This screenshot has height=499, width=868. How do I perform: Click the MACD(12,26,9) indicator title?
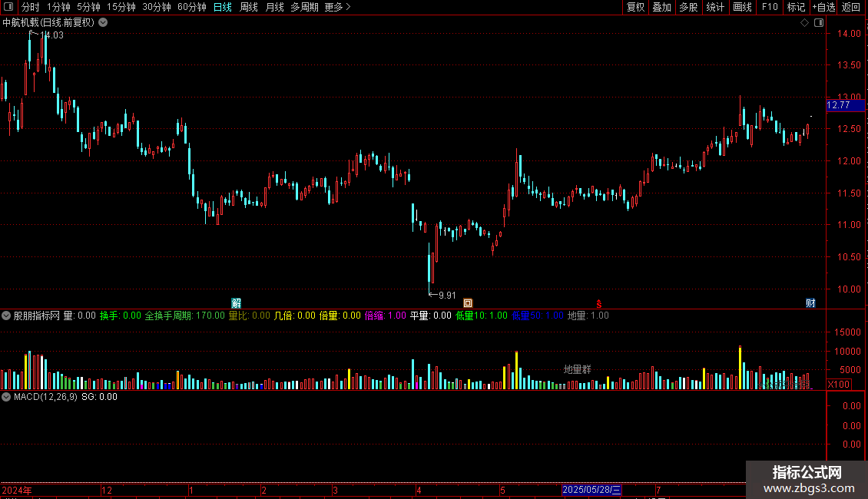45,397
